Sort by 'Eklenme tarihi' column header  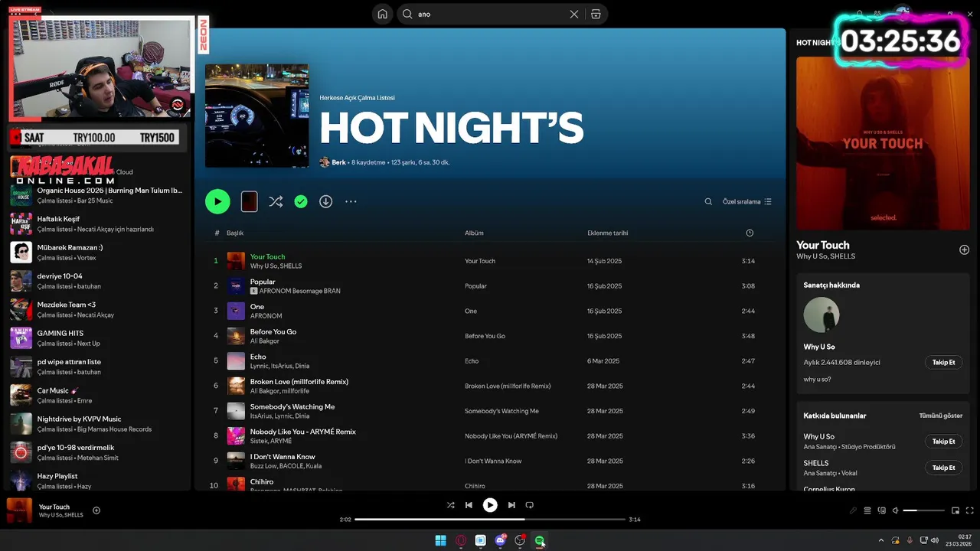tap(607, 233)
